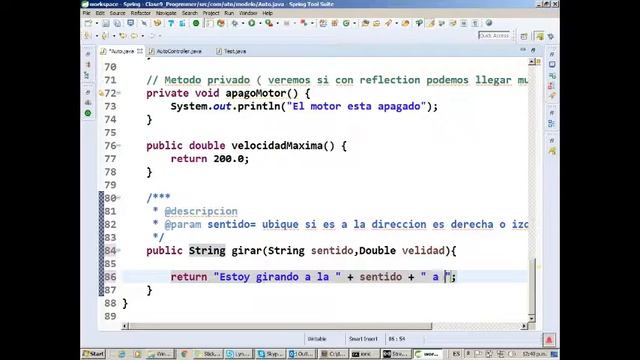Click the Open Perspective icon
Screen dimensions: 640x360
(x=524, y=36)
